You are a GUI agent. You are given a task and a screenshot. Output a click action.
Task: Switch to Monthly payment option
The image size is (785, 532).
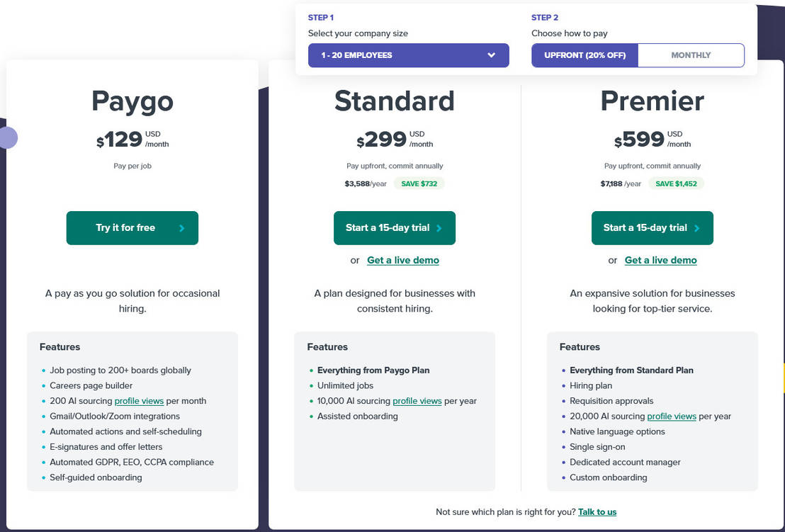pos(691,55)
